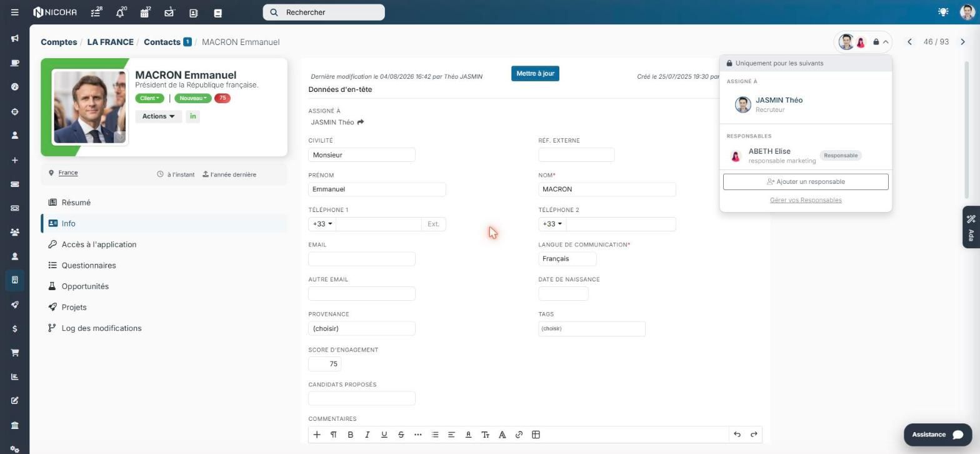980x454 pixels.
Task: Click the share arrow next to JASMIN Théo
Action: click(361, 123)
